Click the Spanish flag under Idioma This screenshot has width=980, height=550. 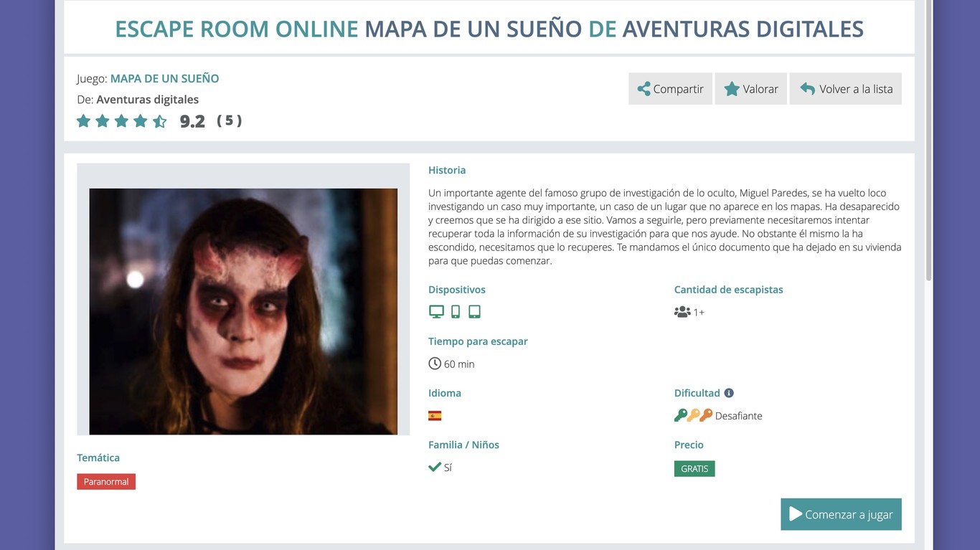434,414
